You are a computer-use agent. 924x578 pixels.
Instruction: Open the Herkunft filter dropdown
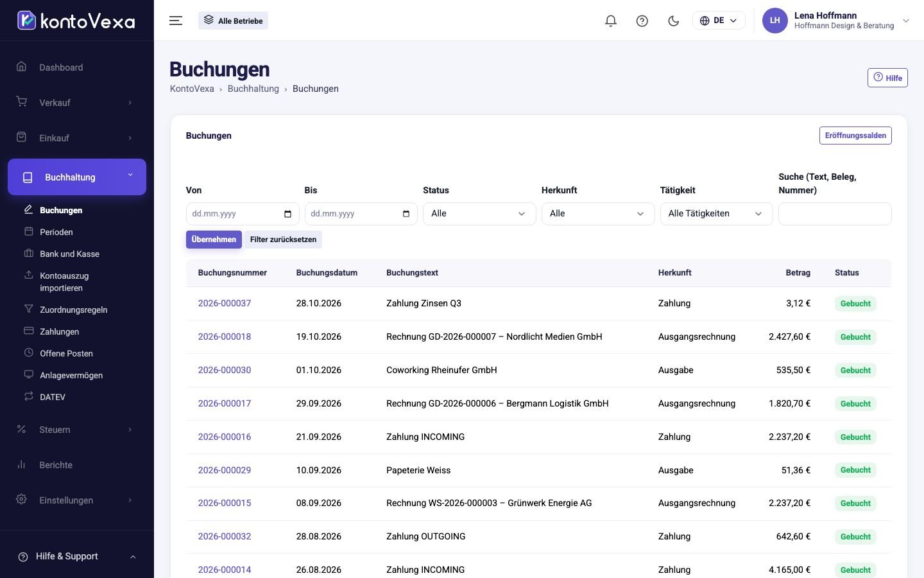[x=598, y=214]
